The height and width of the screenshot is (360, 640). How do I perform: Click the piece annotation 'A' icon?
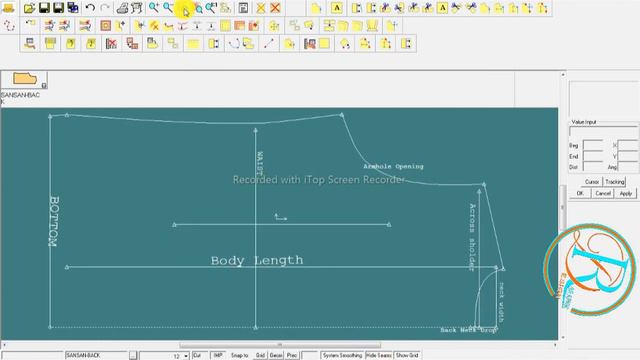(337, 8)
